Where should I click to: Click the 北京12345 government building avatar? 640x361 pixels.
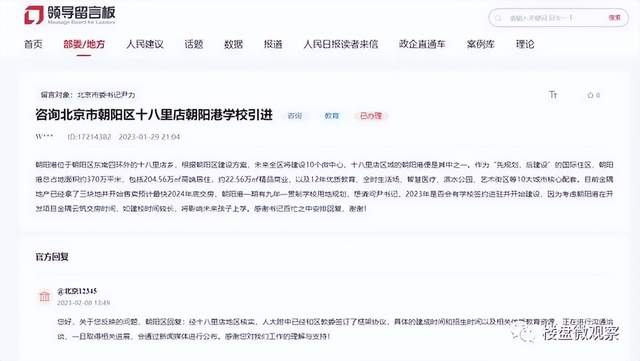44,296
